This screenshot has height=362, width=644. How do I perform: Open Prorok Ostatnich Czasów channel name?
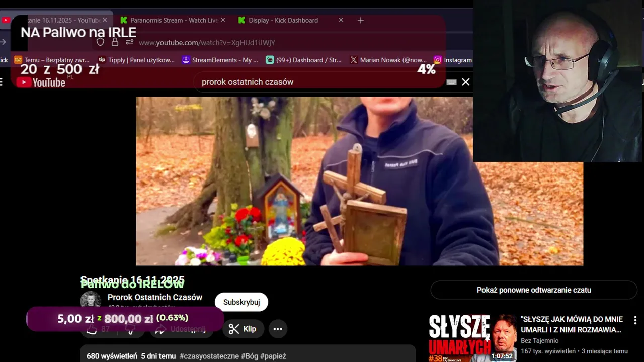tap(155, 297)
